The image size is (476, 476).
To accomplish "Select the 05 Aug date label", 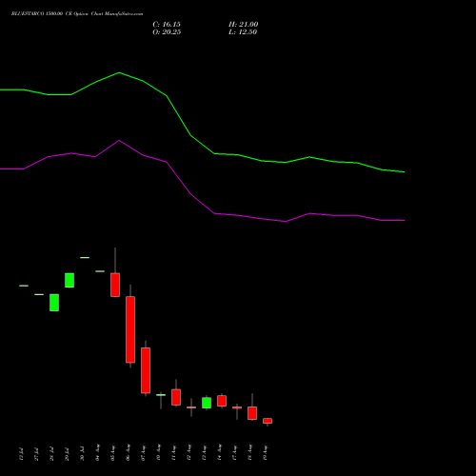I will pyautogui.click(x=112, y=453).
